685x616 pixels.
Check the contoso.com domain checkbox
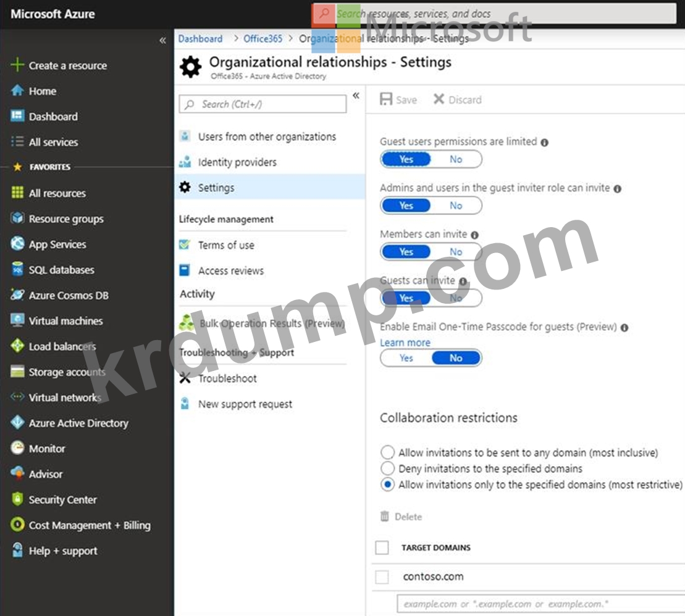382,577
